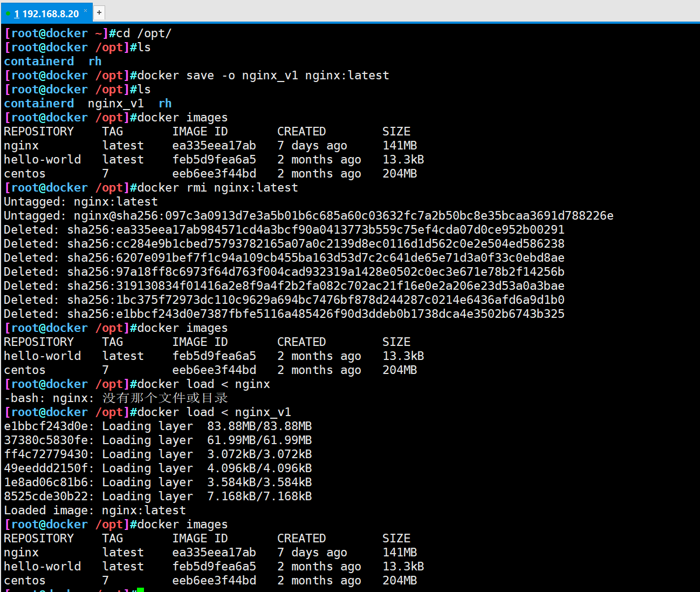Image resolution: width=700 pixels, height=592 pixels.
Task: Click layer ID '8525cde30b22:'
Action: (49, 496)
